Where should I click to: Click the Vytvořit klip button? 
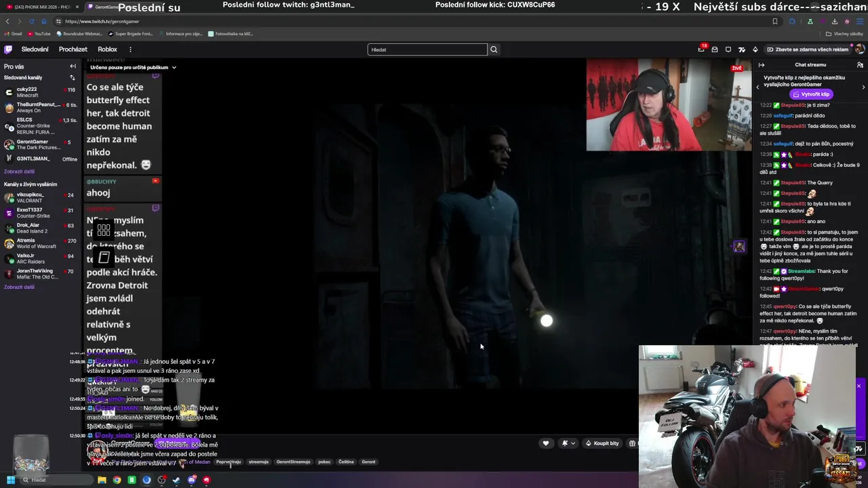click(812, 94)
